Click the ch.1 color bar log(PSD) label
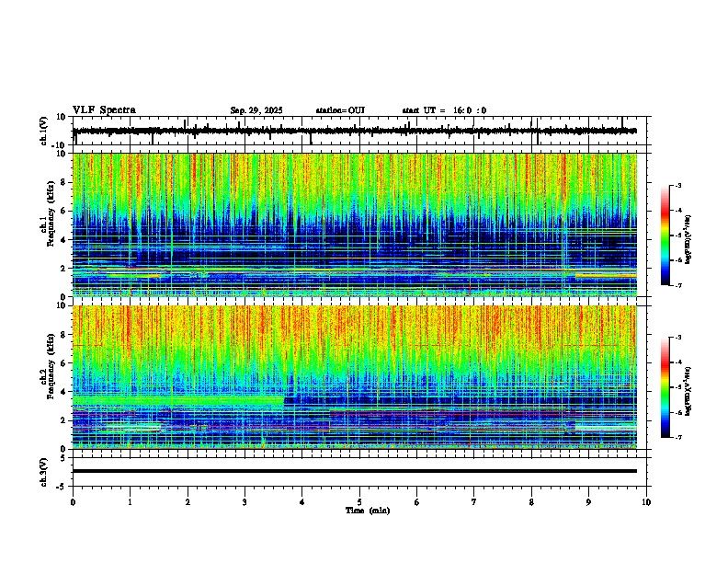Screen dimensions: 728x563 [688, 240]
